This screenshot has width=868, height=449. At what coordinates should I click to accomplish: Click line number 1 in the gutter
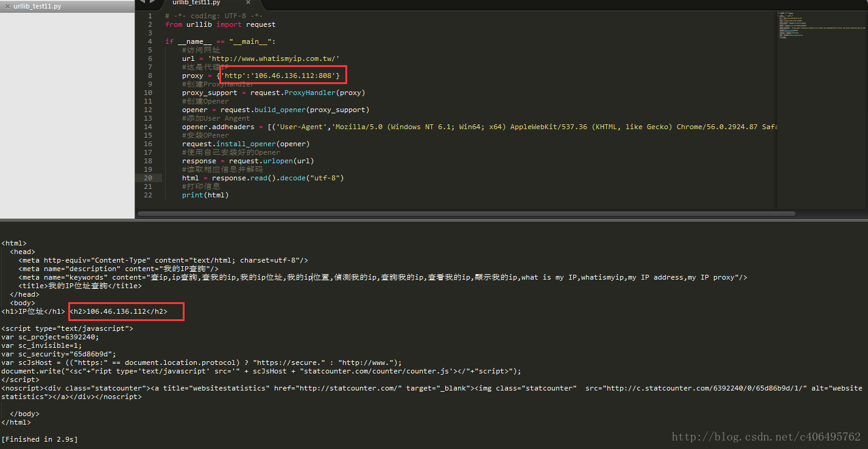[150, 16]
